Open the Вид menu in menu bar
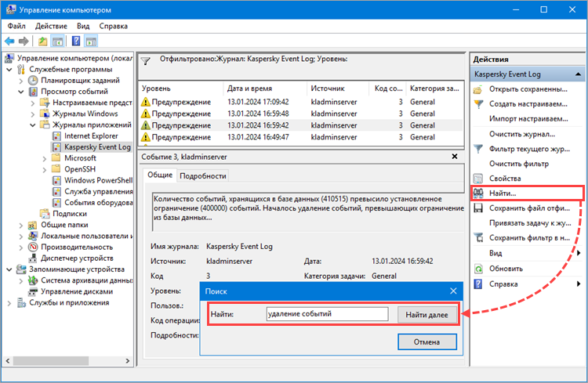This screenshot has width=588, height=383. pos(83,26)
